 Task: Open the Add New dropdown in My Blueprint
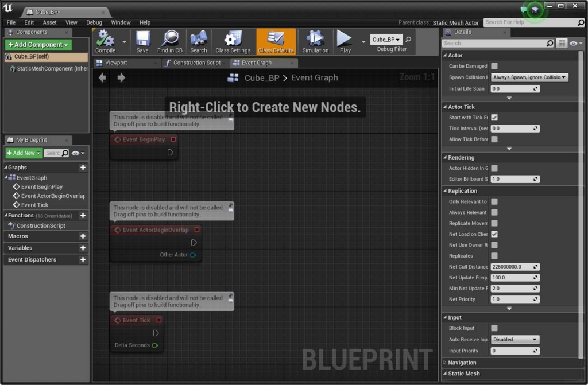(x=23, y=153)
